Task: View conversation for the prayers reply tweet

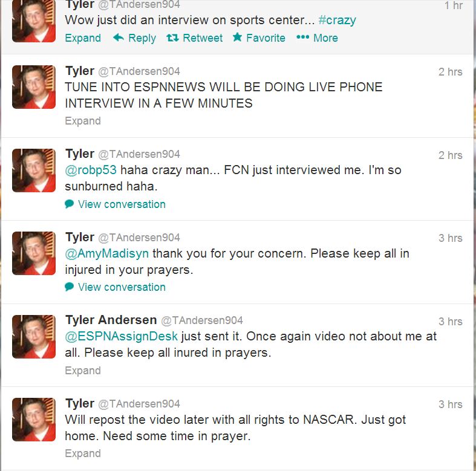Action: pyautogui.click(x=122, y=287)
